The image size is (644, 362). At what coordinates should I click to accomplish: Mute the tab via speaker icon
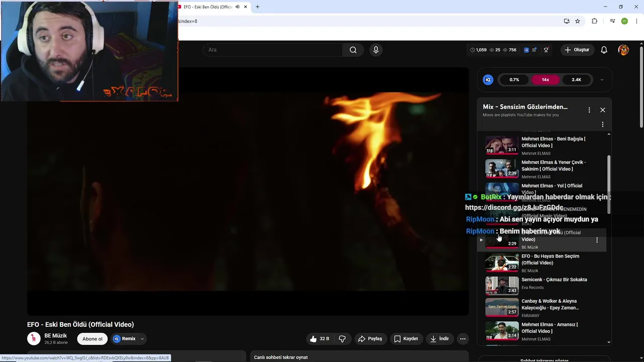pyautogui.click(x=237, y=7)
